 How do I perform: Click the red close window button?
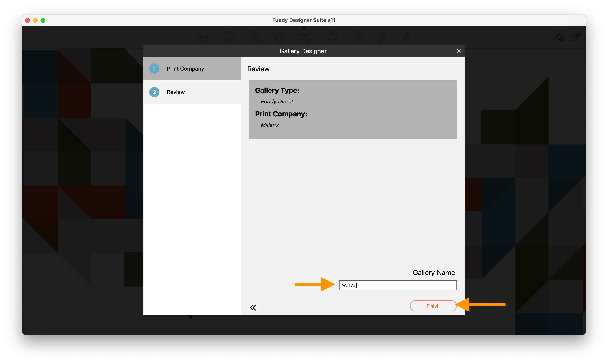tap(27, 20)
